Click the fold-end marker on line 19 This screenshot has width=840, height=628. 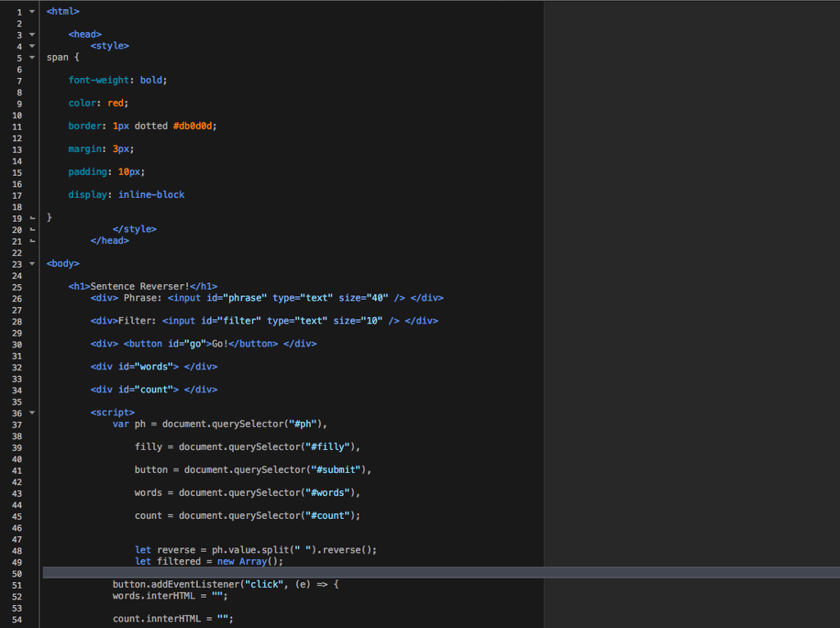pos(31,217)
